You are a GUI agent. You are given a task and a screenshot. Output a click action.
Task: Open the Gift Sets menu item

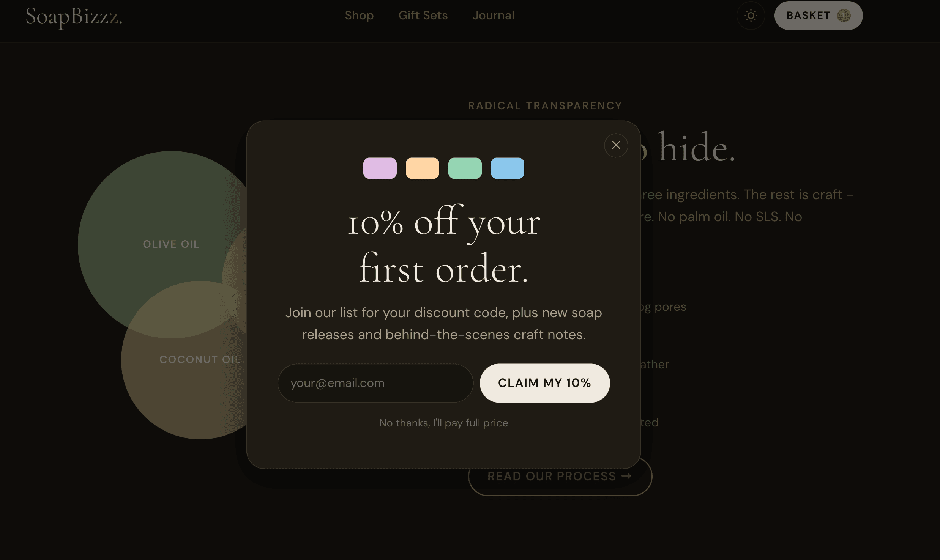[423, 16]
